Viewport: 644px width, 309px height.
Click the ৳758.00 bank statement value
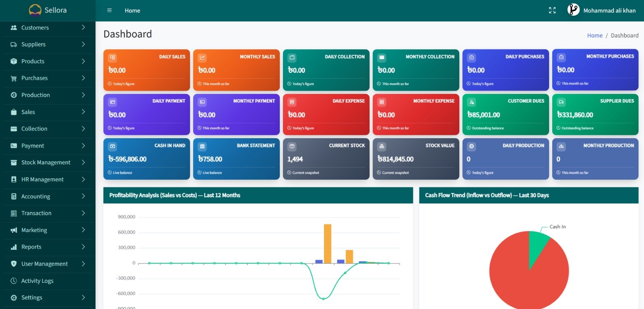[210, 159]
